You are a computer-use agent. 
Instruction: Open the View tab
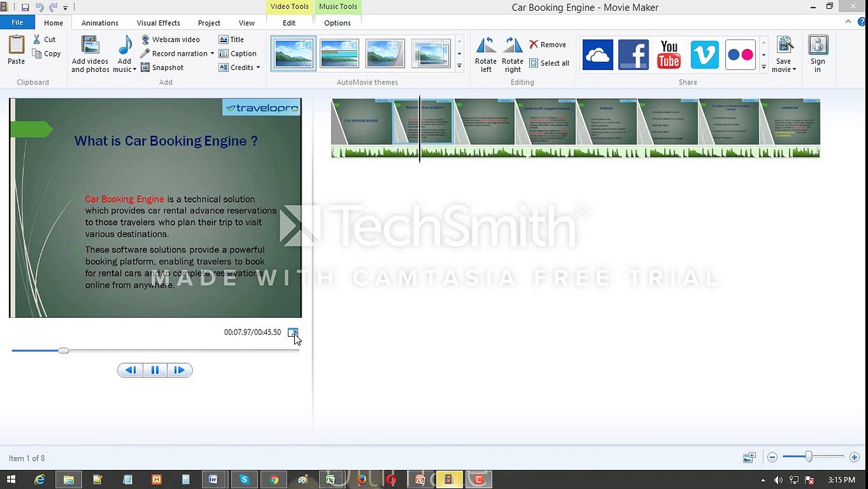coord(247,23)
